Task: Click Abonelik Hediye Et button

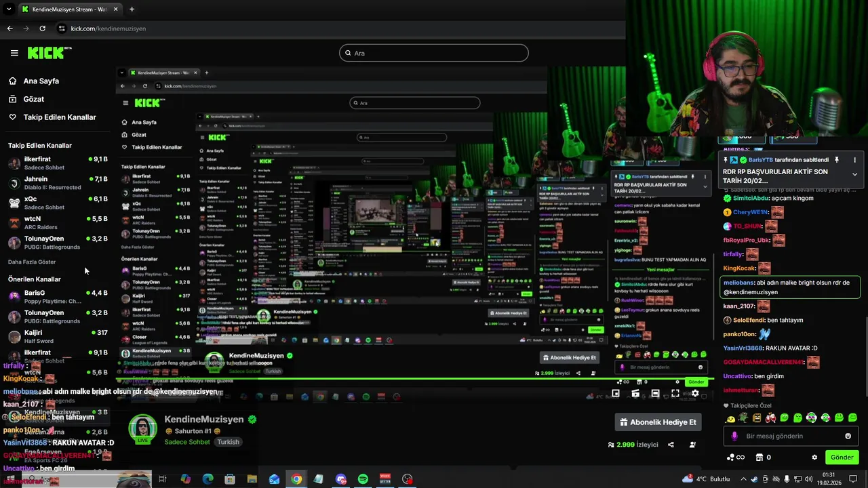Action: tap(658, 422)
